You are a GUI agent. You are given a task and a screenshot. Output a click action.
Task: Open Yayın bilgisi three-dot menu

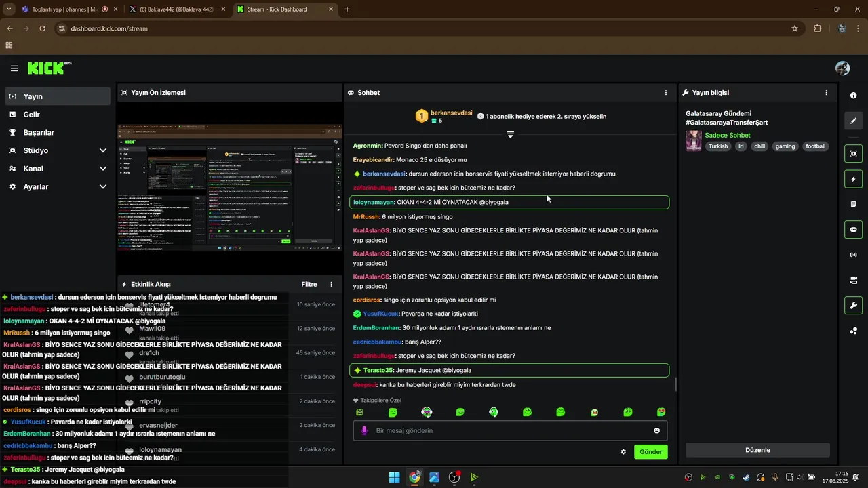click(x=826, y=93)
